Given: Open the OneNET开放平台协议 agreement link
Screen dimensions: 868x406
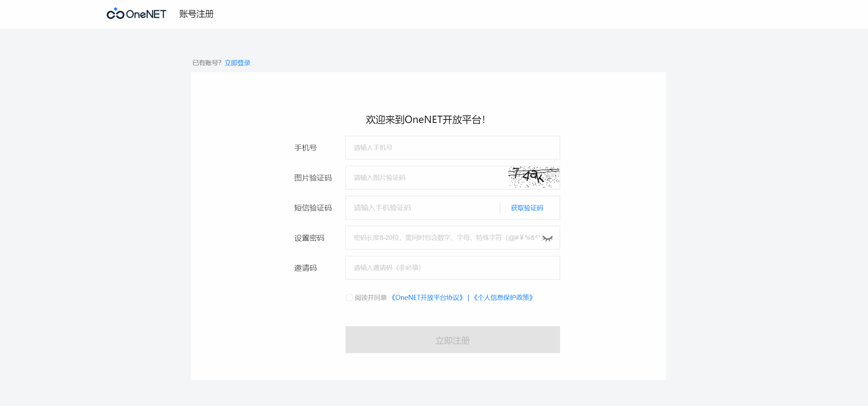Looking at the screenshot, I should coord(427,298).
